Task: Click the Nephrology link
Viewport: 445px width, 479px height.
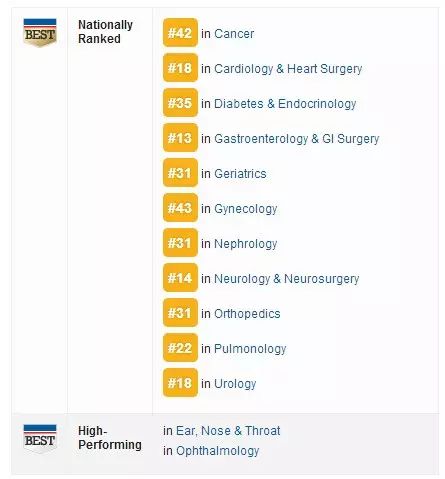Action: pos(246,244)
